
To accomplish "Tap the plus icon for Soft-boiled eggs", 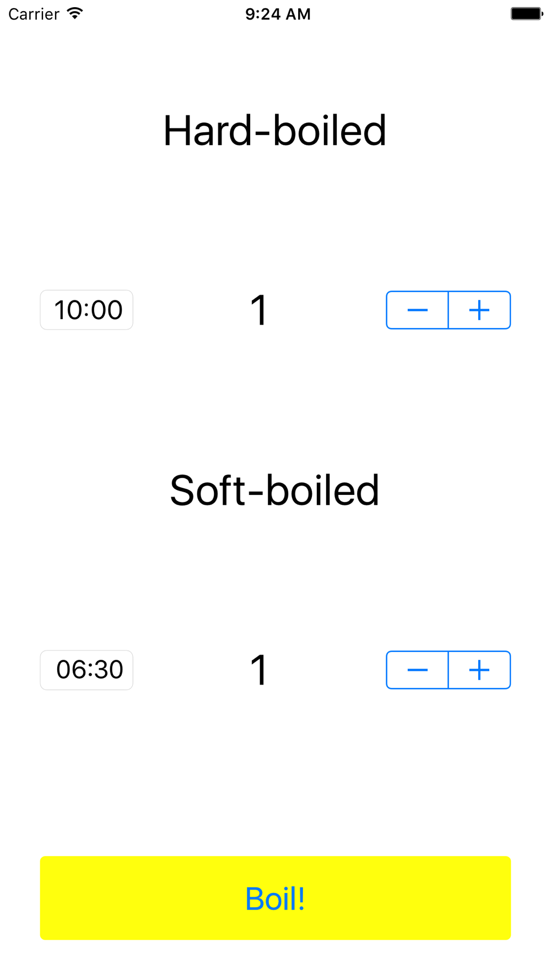I will pyautogui.click(x=479, y=670).
